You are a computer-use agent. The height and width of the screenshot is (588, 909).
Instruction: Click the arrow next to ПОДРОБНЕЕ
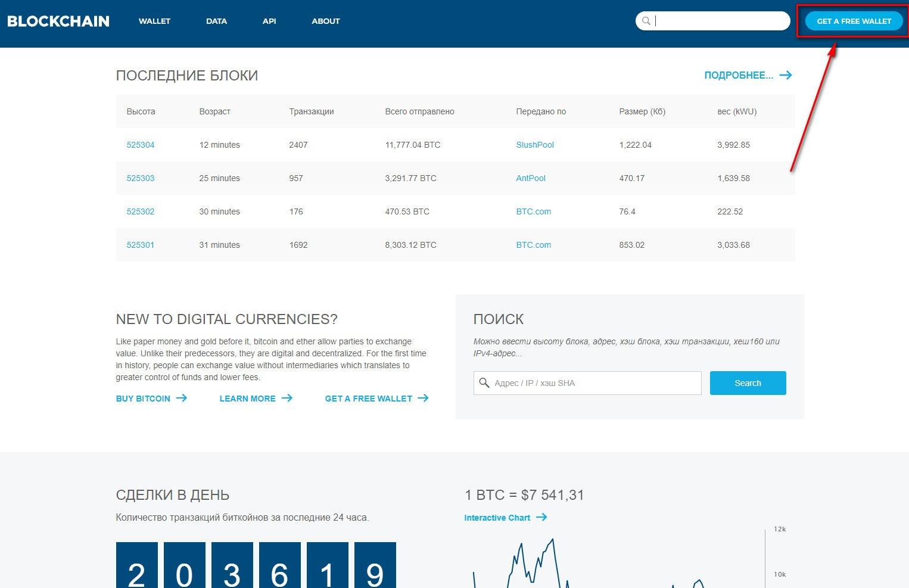(x=786, y=75)
